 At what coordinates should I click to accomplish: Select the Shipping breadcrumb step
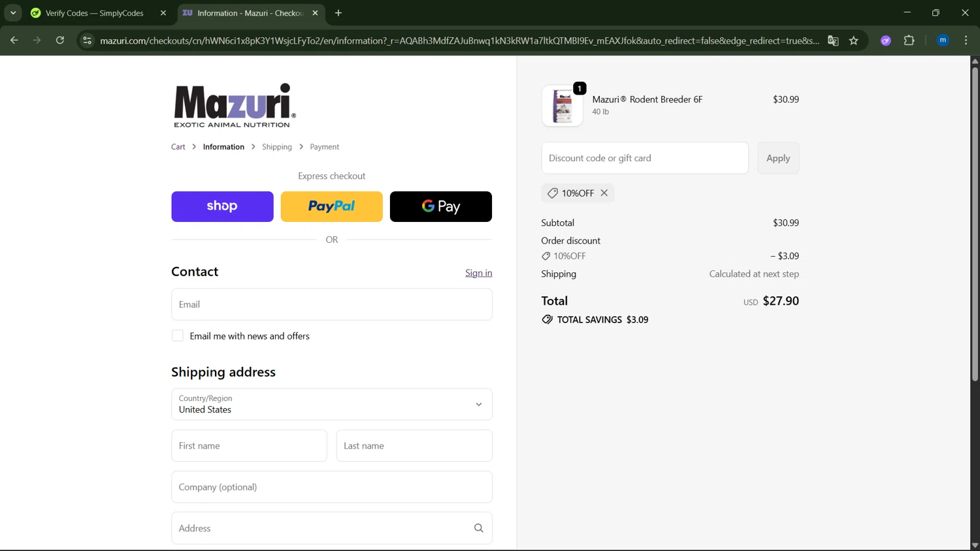pos(277,147)
